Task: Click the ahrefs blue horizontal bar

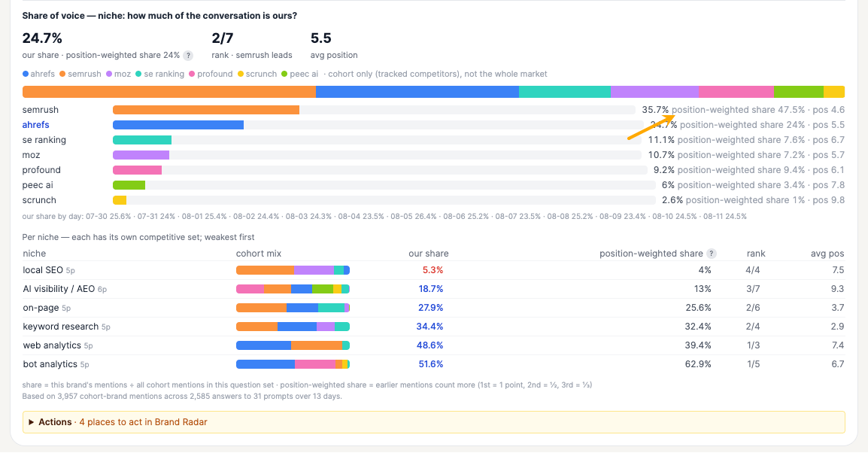Action: [x=178, y=125]
